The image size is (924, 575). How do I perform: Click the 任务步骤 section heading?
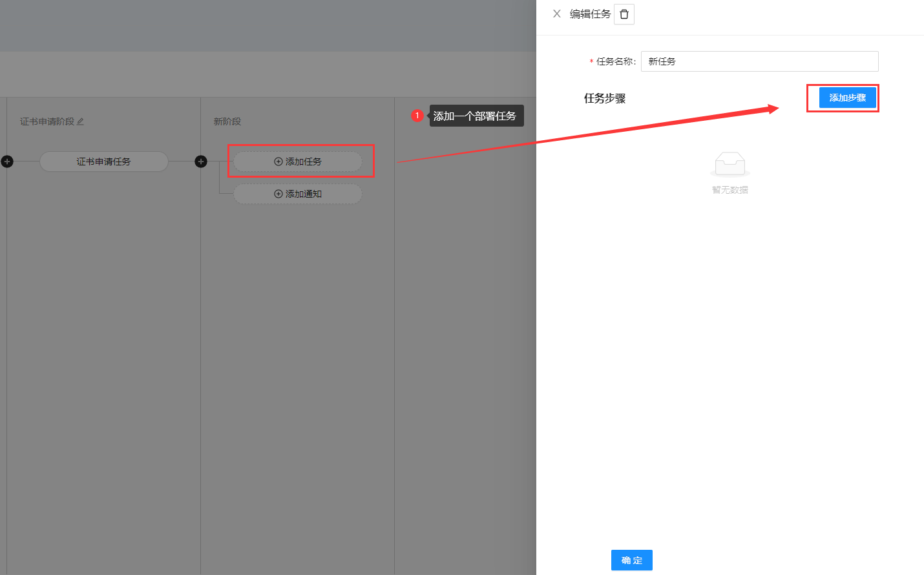coord(605,98)
